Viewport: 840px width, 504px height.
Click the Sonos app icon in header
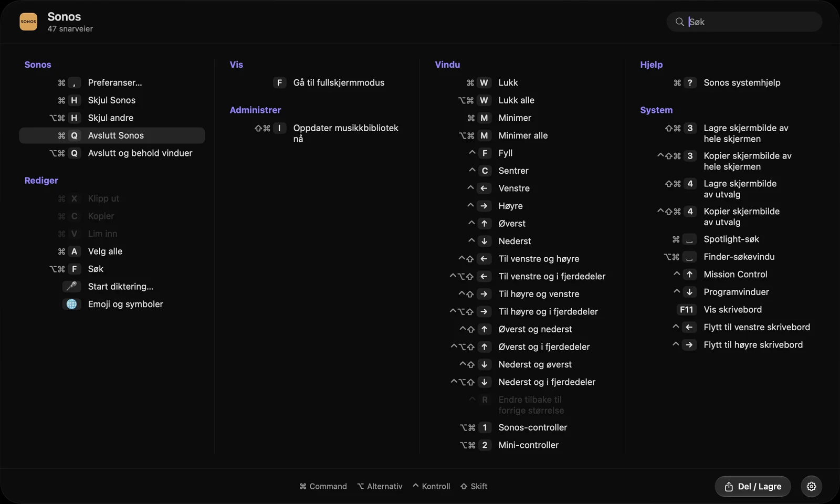coord(28,22)
